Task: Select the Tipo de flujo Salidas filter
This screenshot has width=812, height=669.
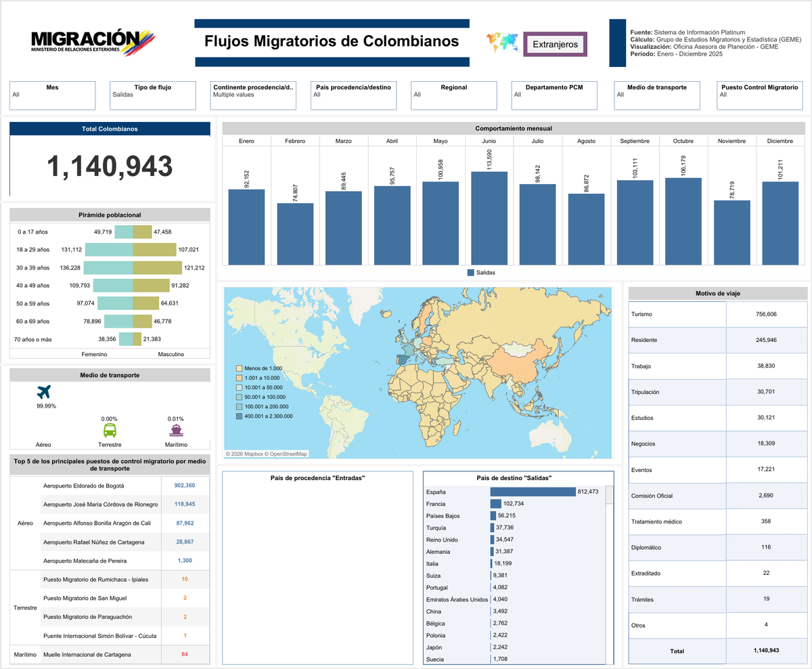Action: [152, 95]
